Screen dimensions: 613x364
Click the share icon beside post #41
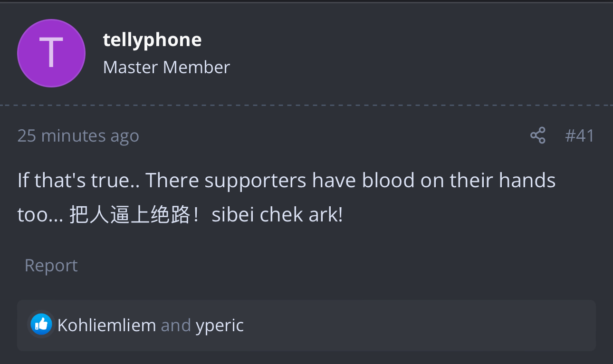(537, 135)
